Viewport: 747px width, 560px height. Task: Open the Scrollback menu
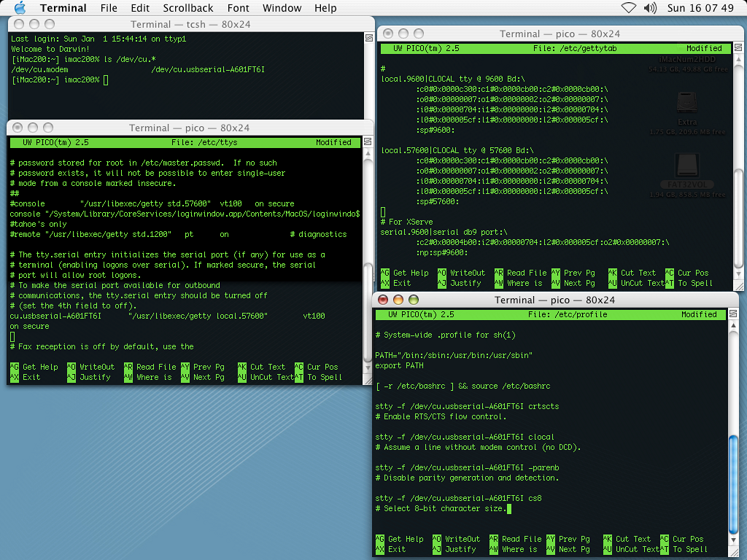click(188, 8)
